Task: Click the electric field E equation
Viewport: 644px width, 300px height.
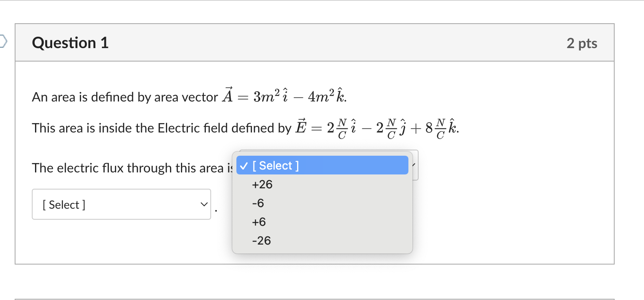Action: click(x=377, y=128)
